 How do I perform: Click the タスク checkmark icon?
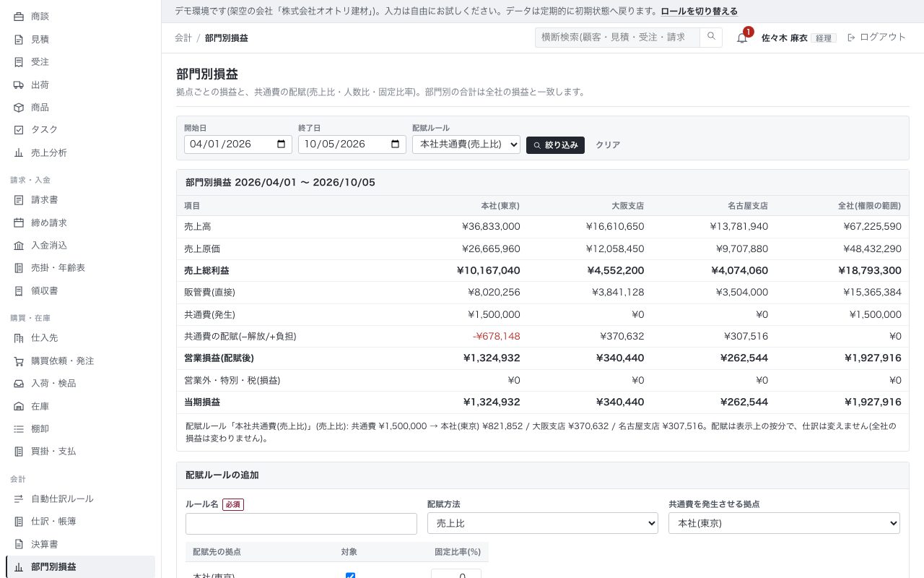(19, 129)
